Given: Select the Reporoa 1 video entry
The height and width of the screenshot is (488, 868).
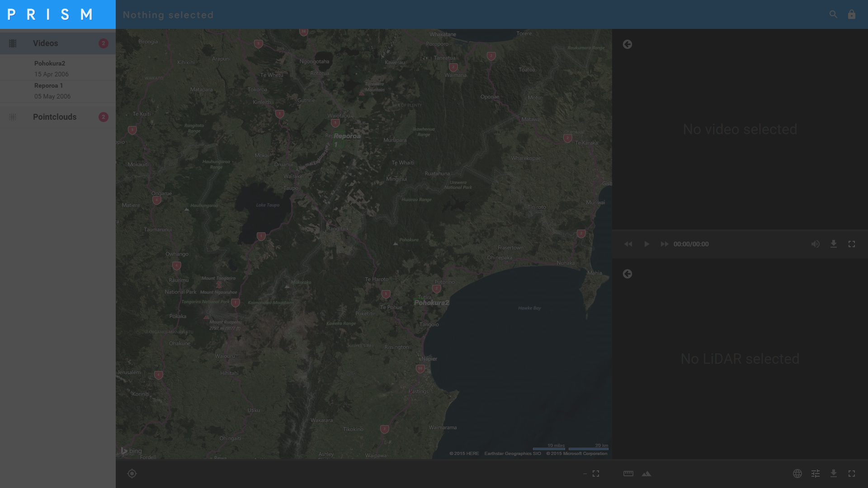Looking at the screenshot, I should click(49, 90).
